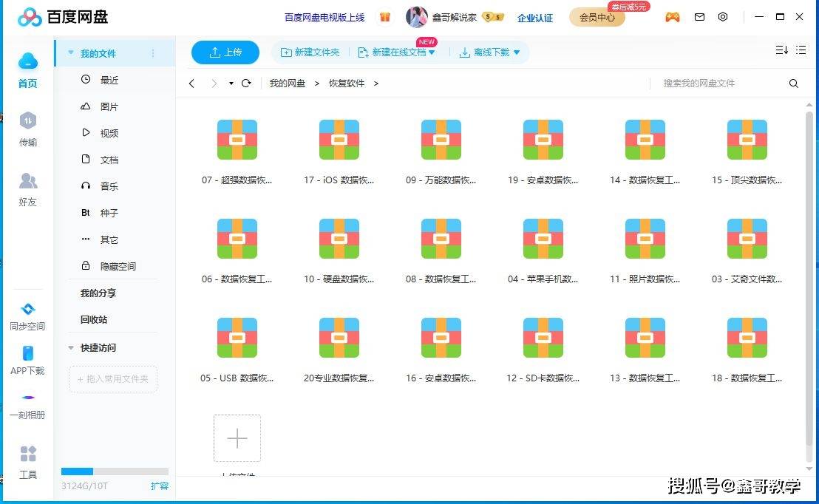Open the 好友 friends section
This screenshot has width=819, height=504.
pyautogui.click(x=27, y=189)
